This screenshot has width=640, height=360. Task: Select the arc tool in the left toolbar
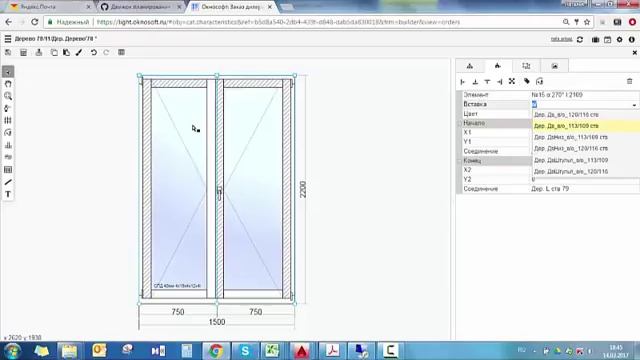tap(8, 133)
